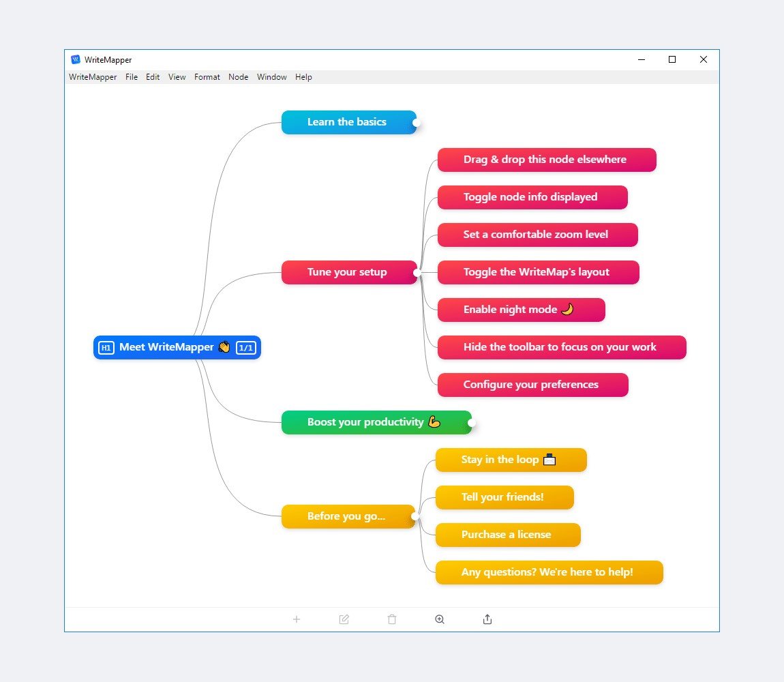Open the Node menu

[239, 77]
